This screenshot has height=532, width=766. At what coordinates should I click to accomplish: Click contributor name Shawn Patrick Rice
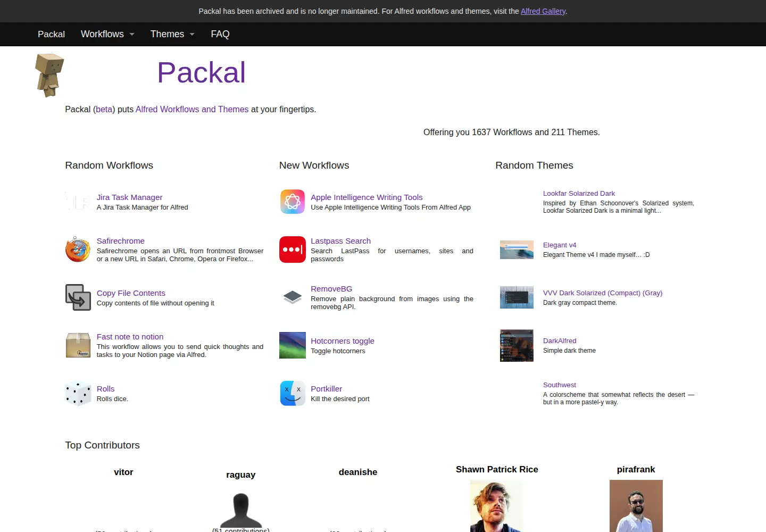tap(497, 470)
